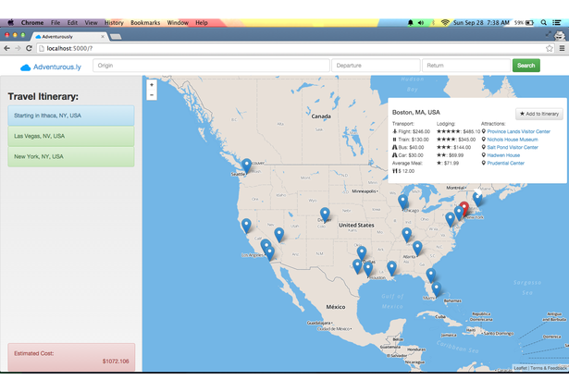The height and width of the screenshot is (392, 569).
Task: Click the green Search button
Action: (526, 66)
